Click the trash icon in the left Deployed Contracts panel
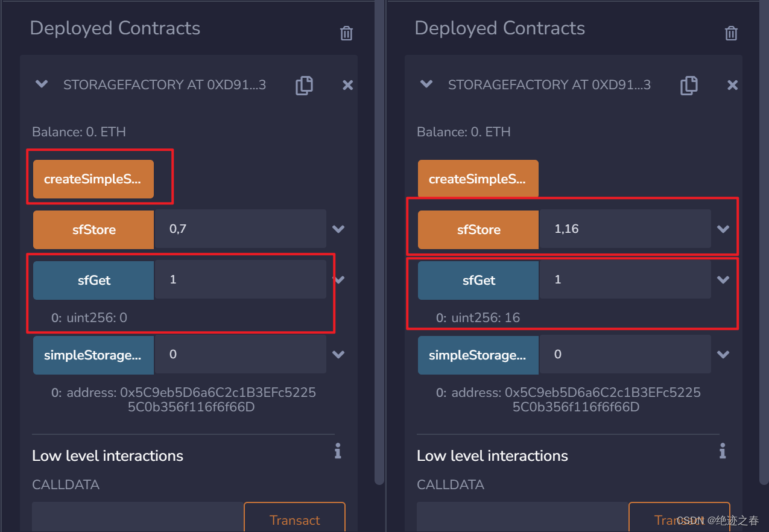Viewport: 769px width, 532px height. coord(346,33)
